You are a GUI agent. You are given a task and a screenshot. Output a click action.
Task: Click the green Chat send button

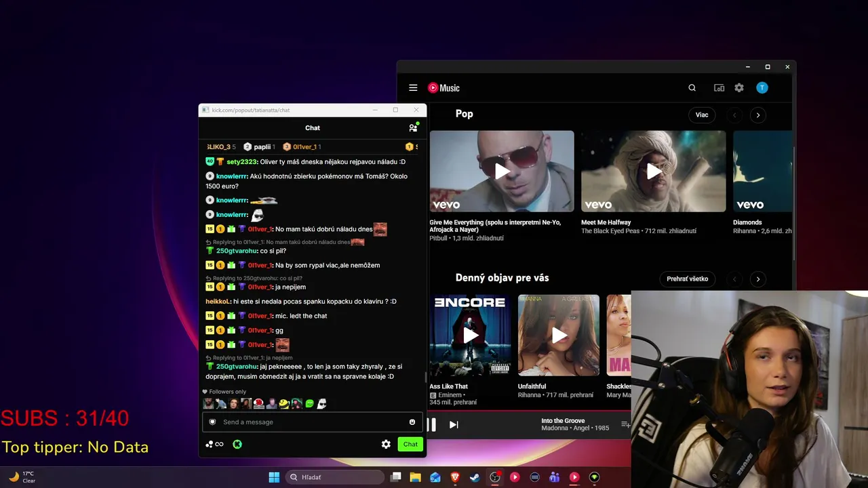point(410,445)
